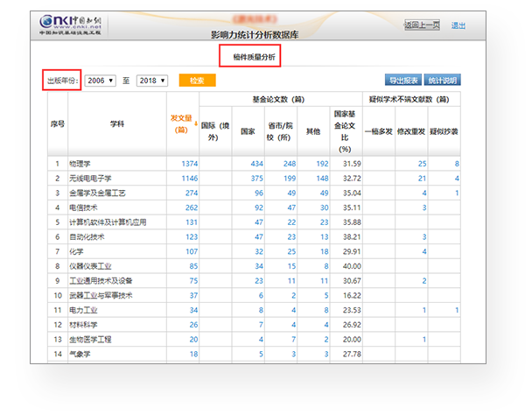Click the 学科 column header
This screenshot has width=532, height=415.
[117, 124]
